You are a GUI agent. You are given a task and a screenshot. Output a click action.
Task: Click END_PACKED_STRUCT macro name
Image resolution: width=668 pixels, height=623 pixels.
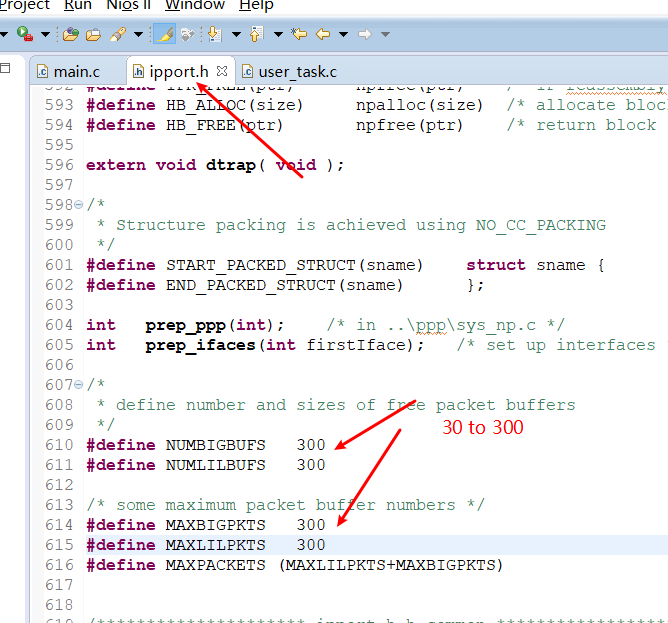(250, 285)
